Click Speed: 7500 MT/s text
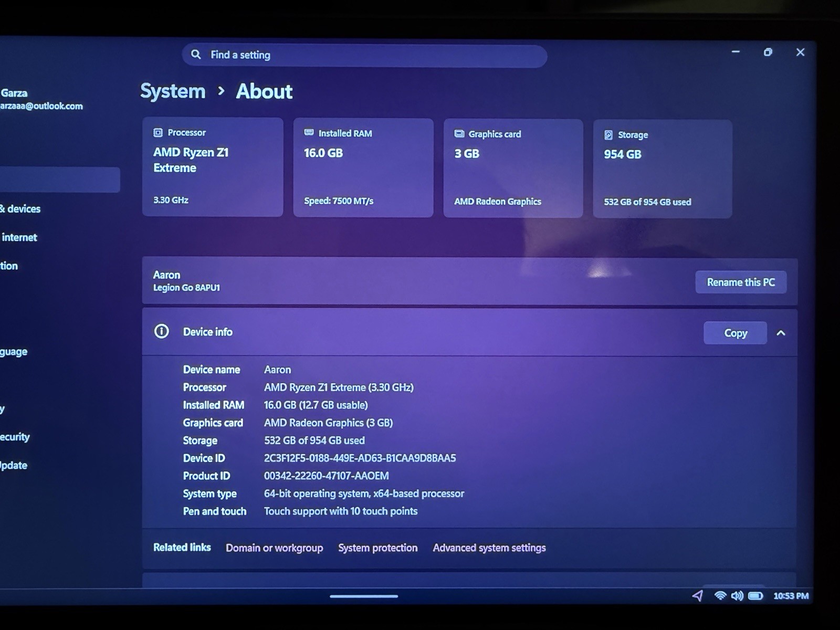840x630 pixels. click(x=339, y=201)
